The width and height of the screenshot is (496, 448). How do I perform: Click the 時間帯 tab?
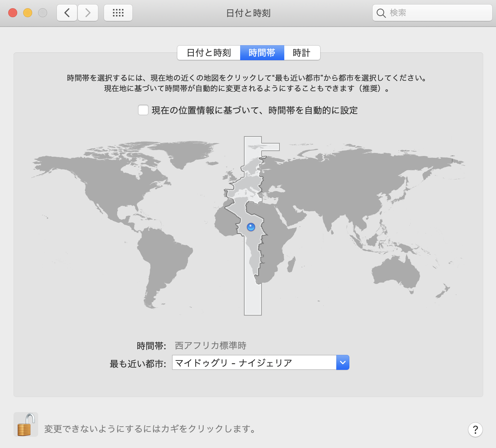(x=262, y=53)
